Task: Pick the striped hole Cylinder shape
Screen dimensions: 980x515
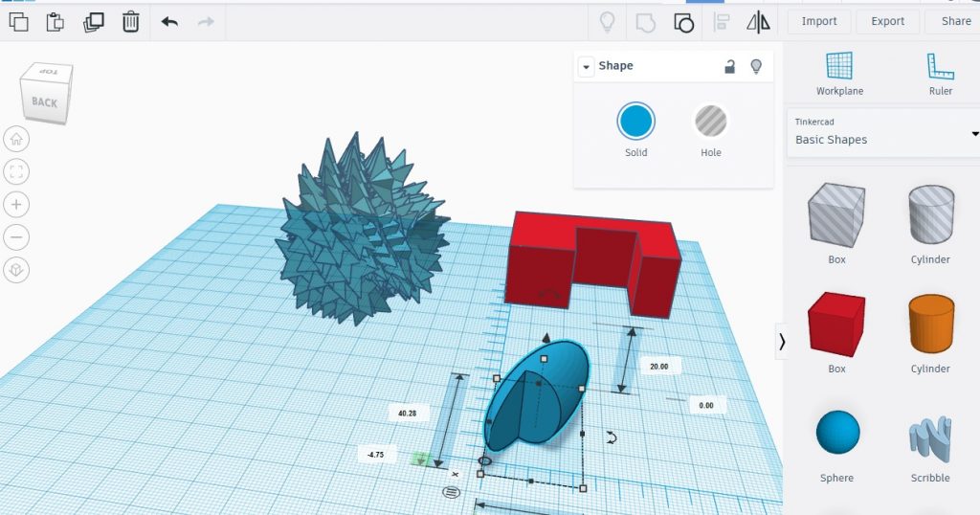Action: click(930, 214)
